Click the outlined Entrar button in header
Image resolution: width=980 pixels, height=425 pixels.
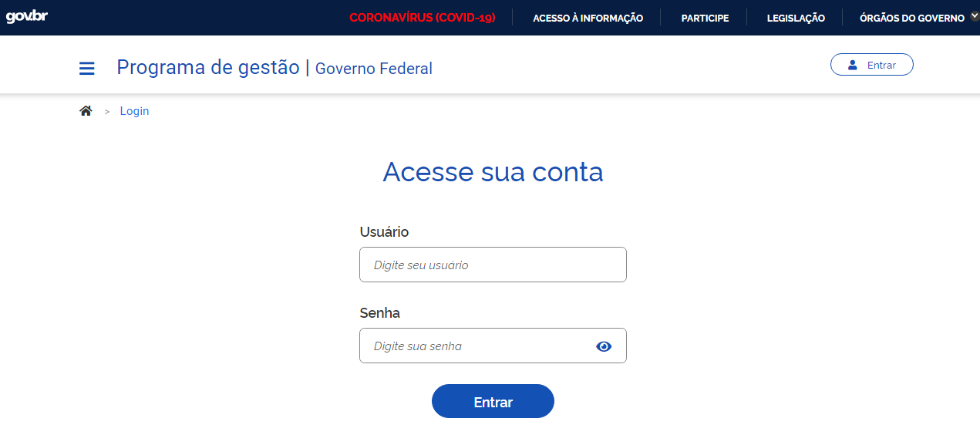point(872,65)
